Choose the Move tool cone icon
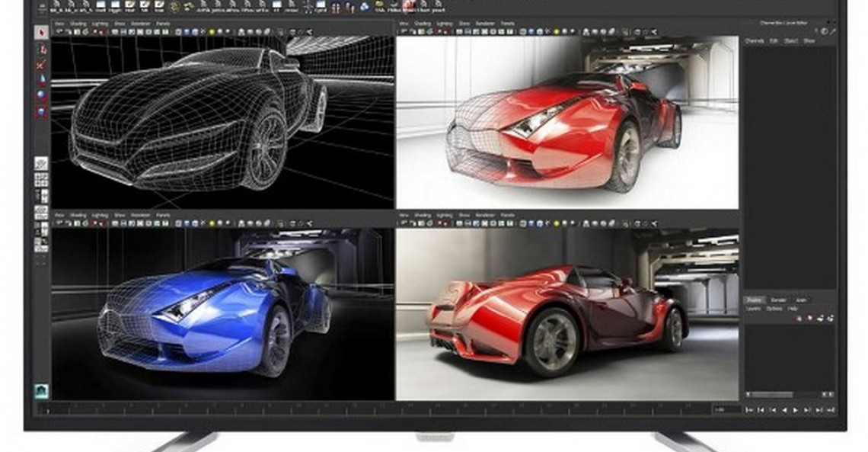The width and height of the screenshot is (868, 452). pos(41,80)
